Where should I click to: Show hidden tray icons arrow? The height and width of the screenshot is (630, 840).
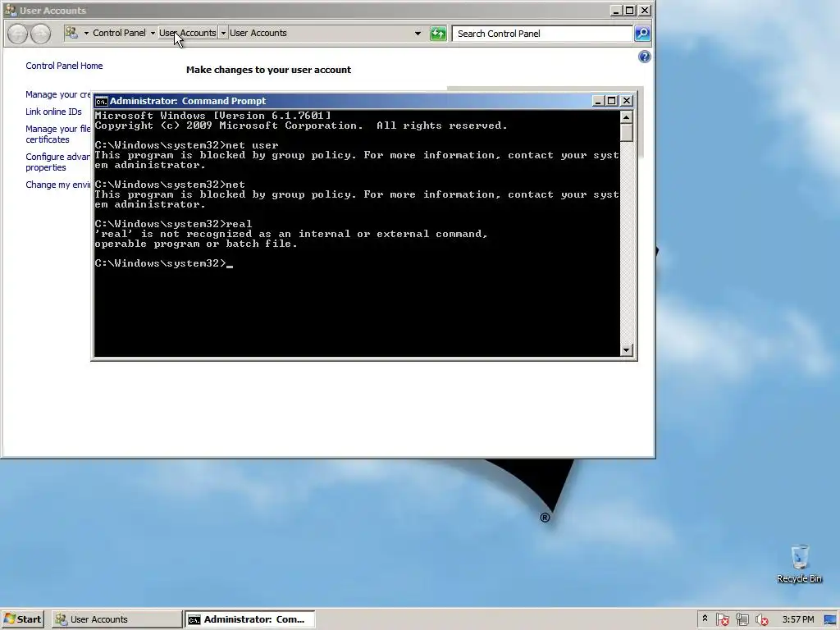(x=705, y=619)
